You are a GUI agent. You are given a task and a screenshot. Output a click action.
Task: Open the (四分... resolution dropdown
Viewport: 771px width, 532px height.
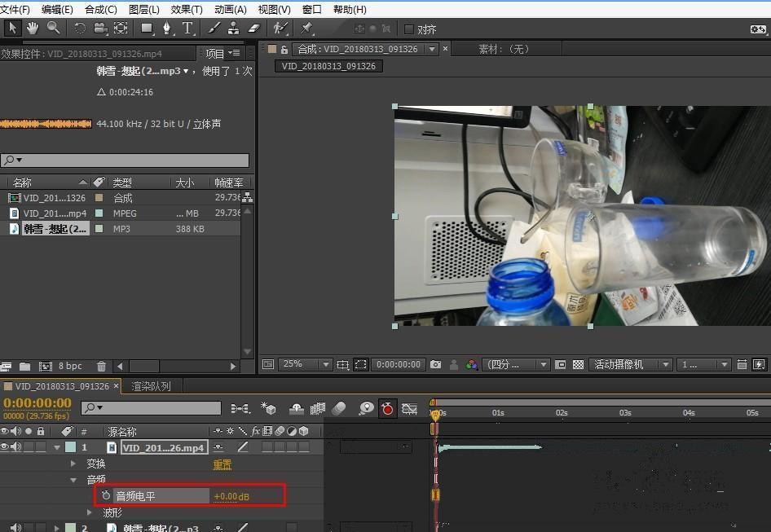515,364
